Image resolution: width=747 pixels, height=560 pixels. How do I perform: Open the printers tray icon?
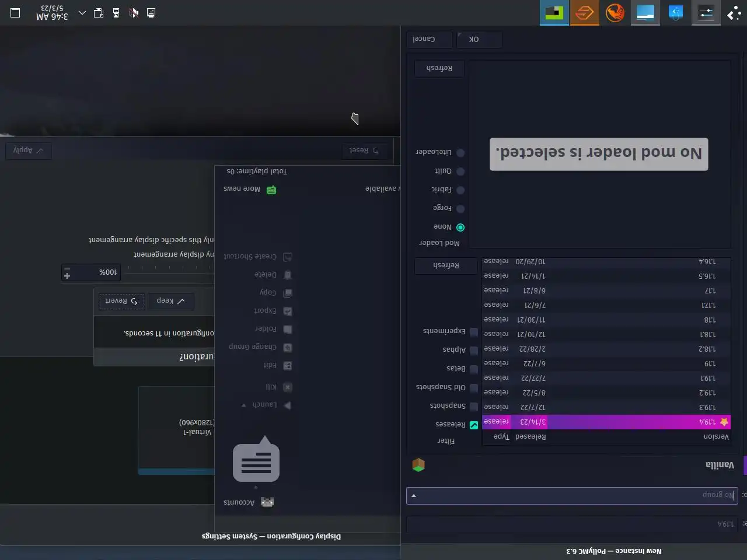click(151, 13)
